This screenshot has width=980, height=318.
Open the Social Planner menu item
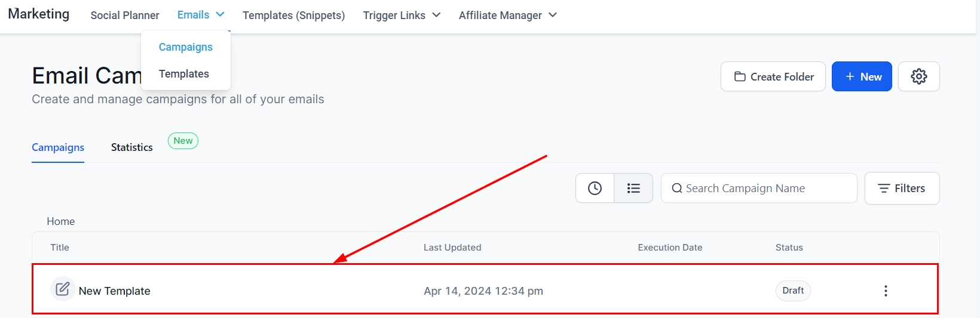[x=125, y=16]
